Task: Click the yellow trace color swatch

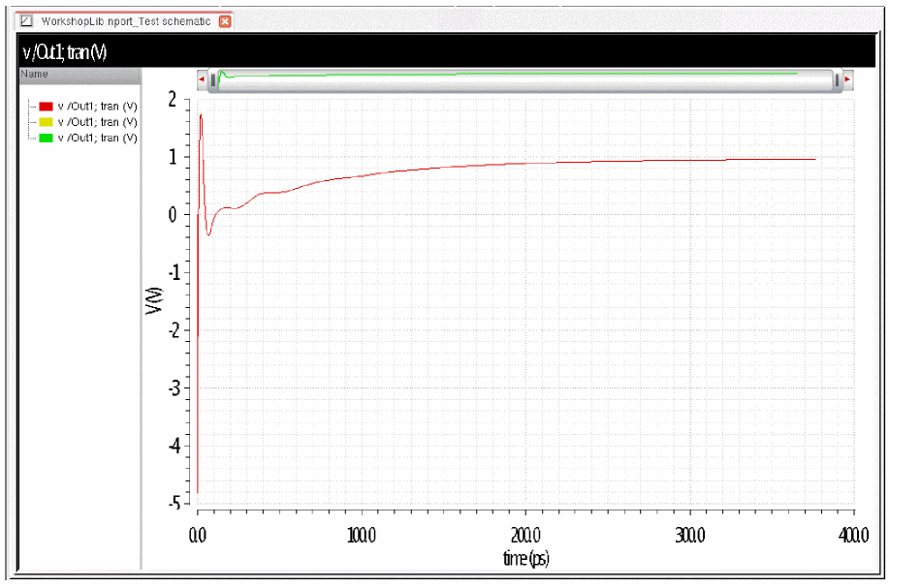Action: [46, 122]
